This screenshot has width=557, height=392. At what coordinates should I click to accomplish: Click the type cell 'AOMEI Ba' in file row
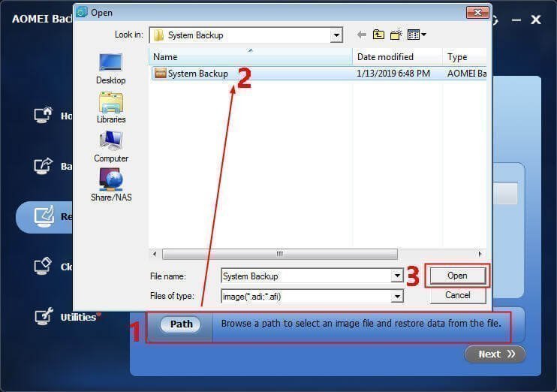pyautogui.click(x=466, y=74)
